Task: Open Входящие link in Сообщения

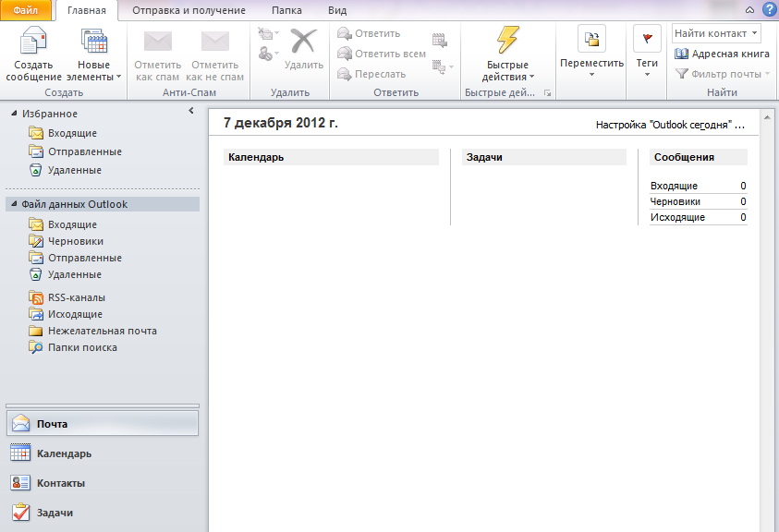Action: pyautogui.click(x=674, y=186)
